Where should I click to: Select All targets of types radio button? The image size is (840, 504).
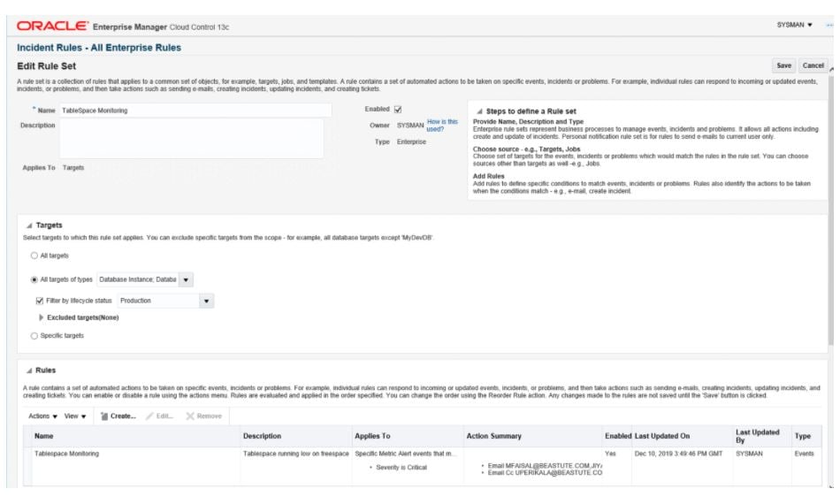(x=34, y=279)
